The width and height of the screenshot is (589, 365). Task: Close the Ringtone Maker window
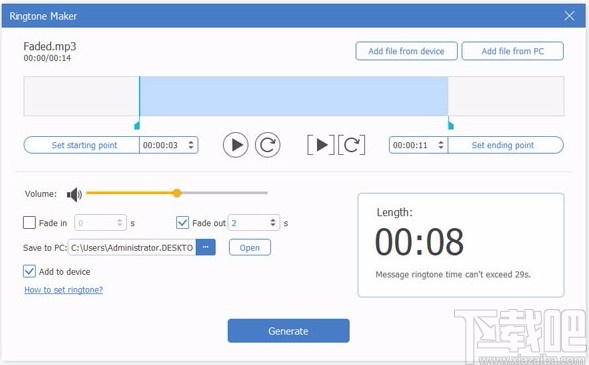coord(569,16)
